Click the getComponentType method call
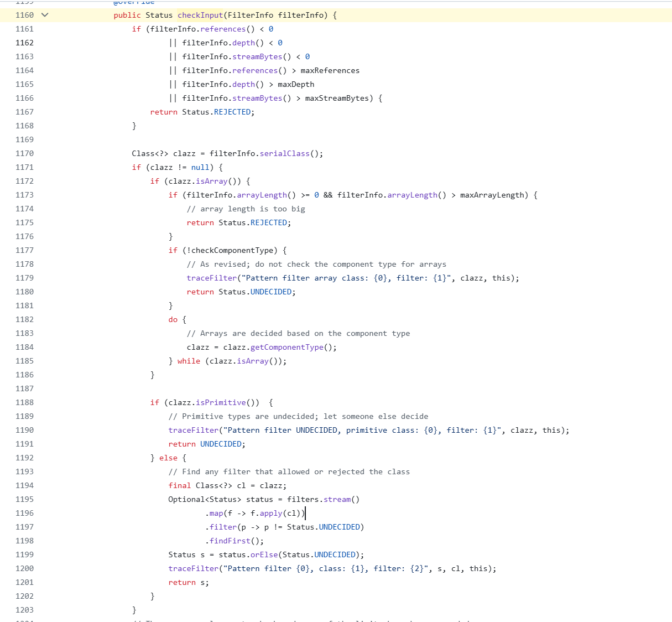Viewport: 672px width, 622px height. point(286,347)
